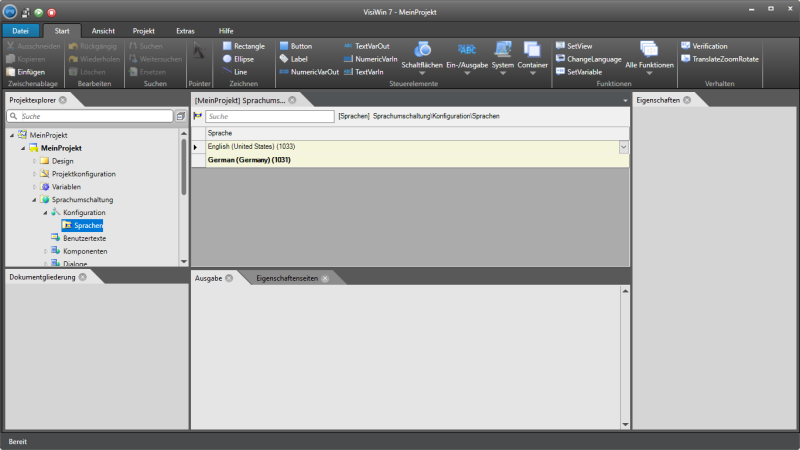Select the German (Germany) (1031) row

click(x=417, y=160)
